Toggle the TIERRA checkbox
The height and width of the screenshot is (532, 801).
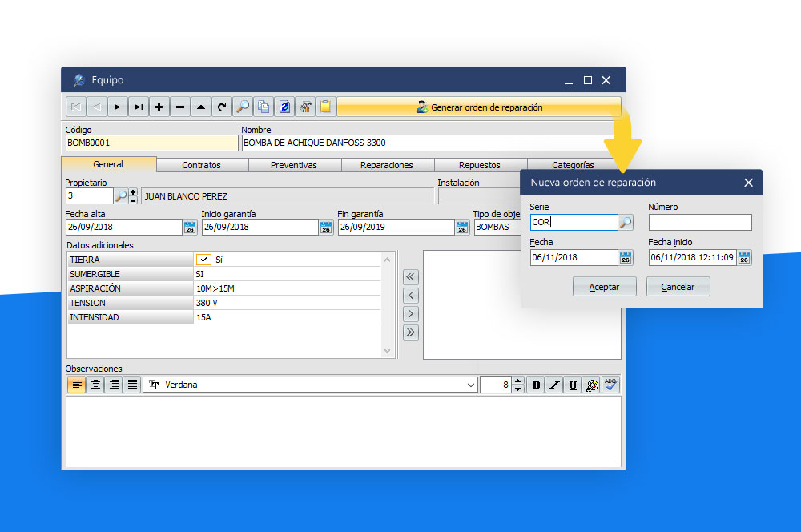(203, 260)
